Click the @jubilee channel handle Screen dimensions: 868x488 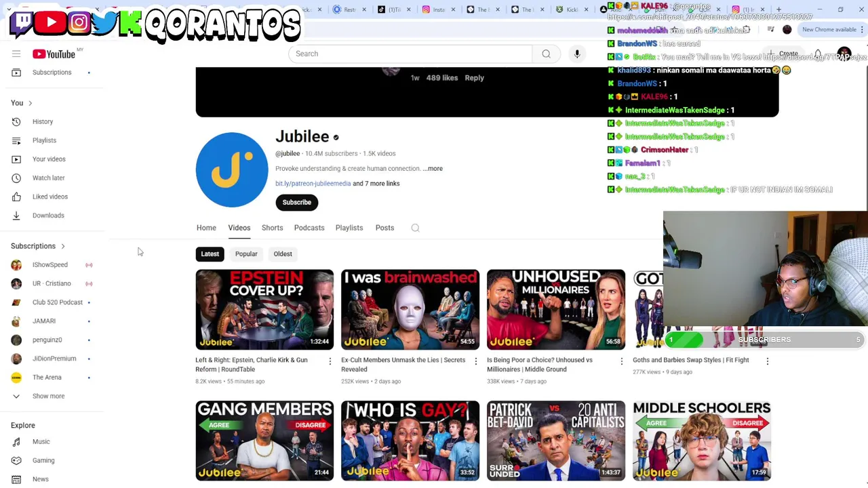288,154
